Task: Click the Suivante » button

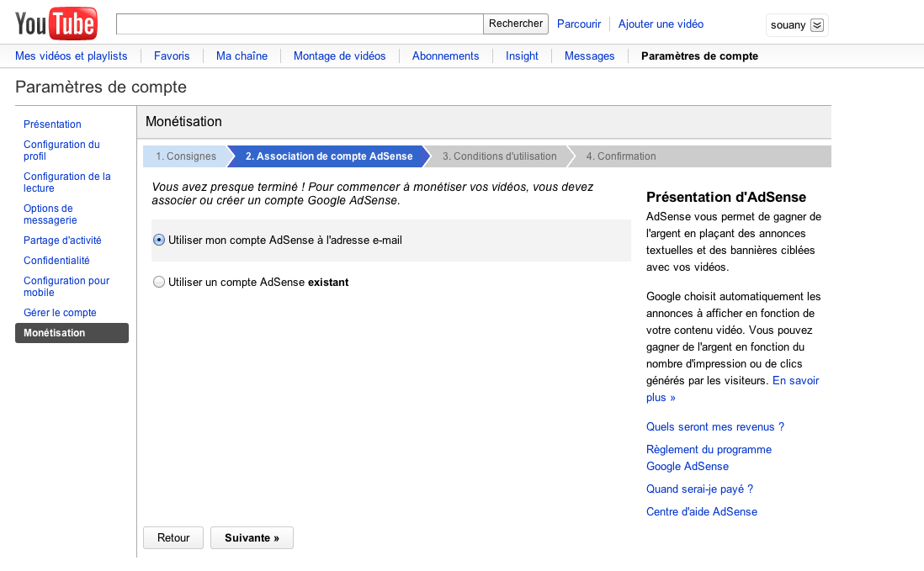Action: click(252, 537)
